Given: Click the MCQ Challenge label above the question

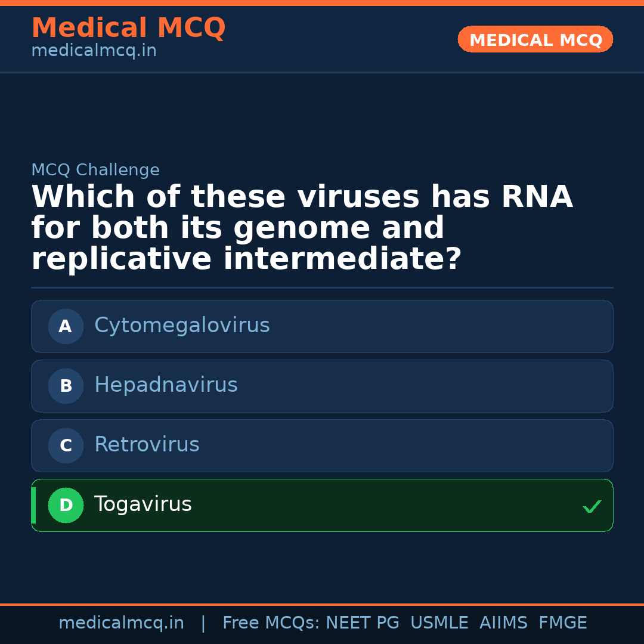Looking at the screenshot, I should pos(95,170).
